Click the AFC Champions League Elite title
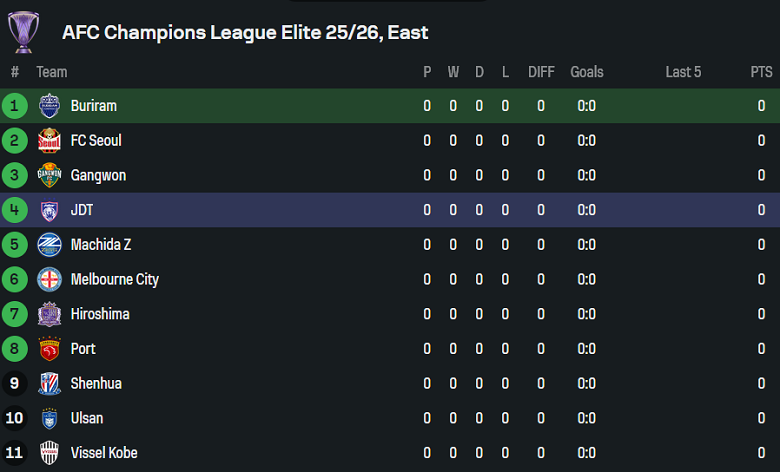This screenshot has height=472, width=780. point(245,32)
